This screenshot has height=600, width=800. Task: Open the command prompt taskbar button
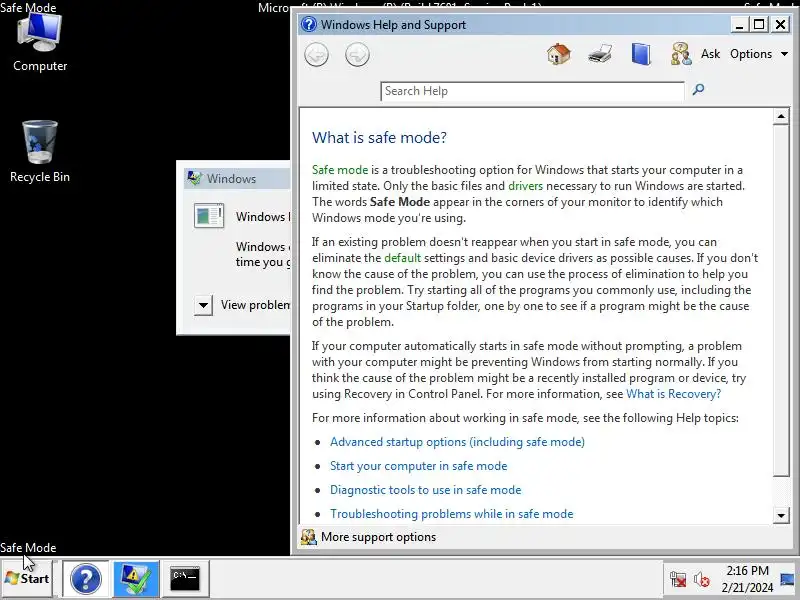point(185,579)
